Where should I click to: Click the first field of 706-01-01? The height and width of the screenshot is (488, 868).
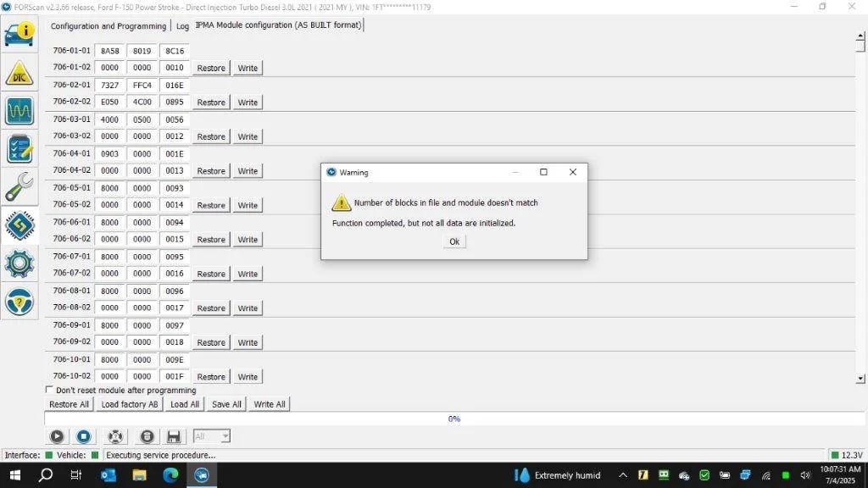[110, 51]
